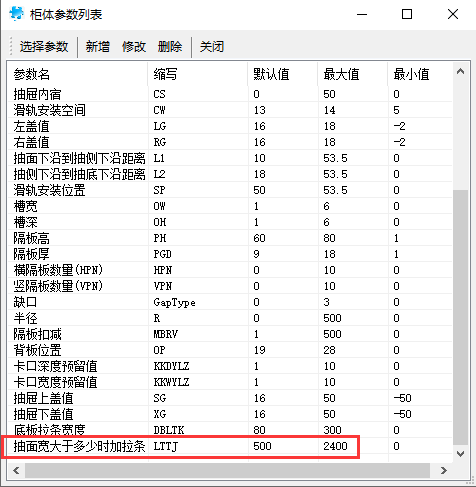This screenshot has height=487, width=476.
Task: Click 关闭 toolbar button
Action: (x=212, y=47)
